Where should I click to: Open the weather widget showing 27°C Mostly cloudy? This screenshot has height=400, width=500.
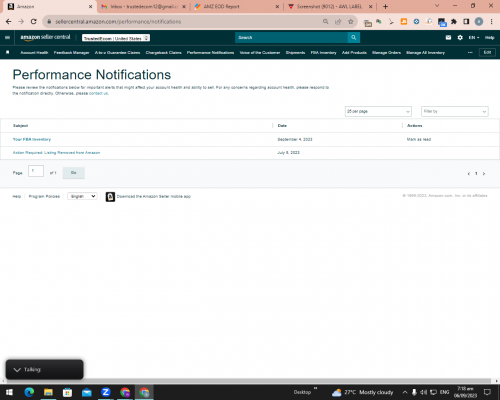click(x=363, y=392)
